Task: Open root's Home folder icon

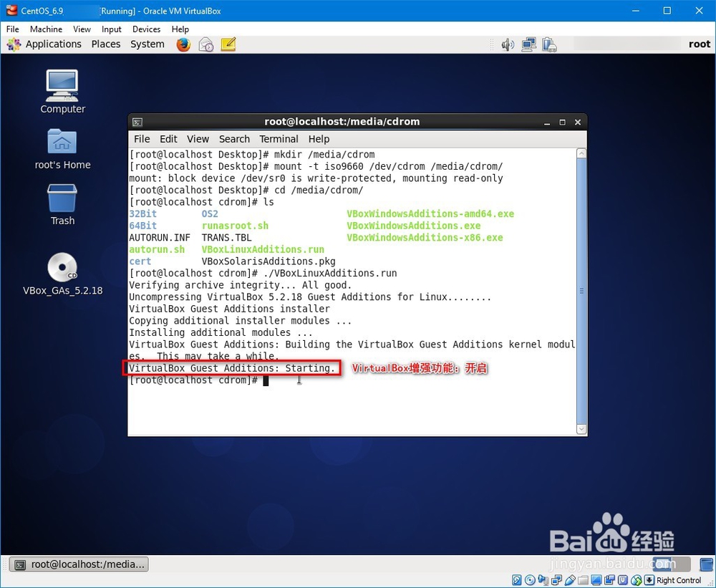Action: tap(62, 148)
